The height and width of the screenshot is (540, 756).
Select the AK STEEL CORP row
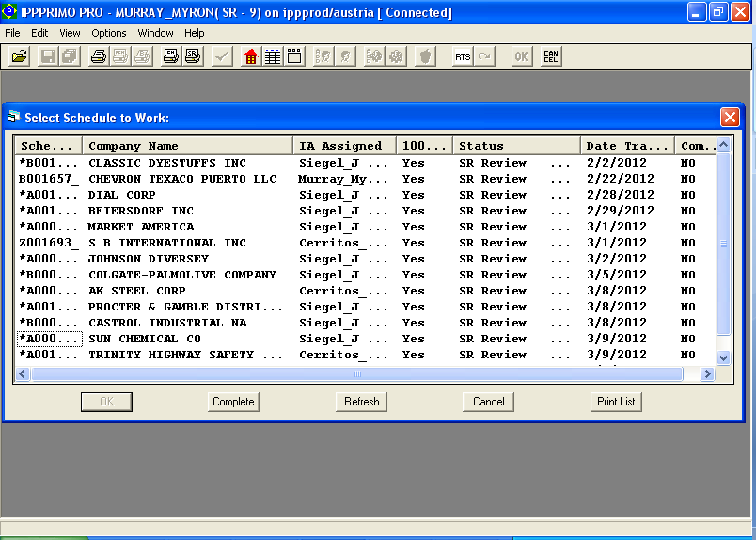coord(366,291)
